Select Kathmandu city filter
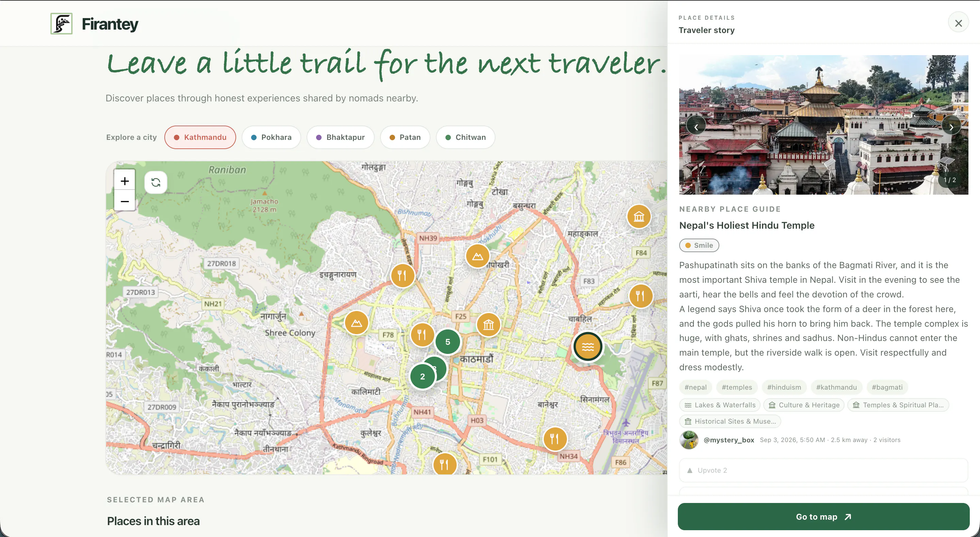This screenshot has height=537, width=980. point(200,137)
